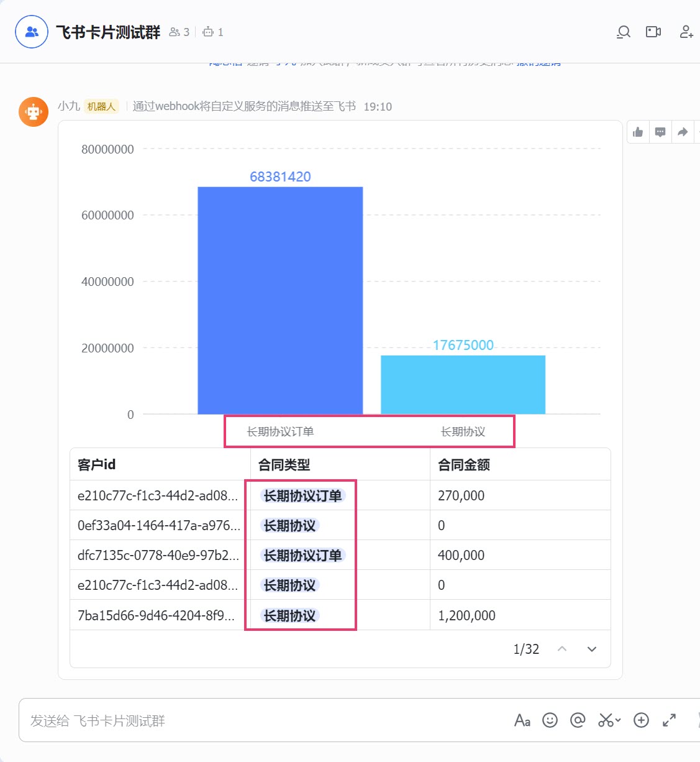Give thumbs-up reaction to message
Viewport: 700px width, 762px height.
click(x=638, y=132)
